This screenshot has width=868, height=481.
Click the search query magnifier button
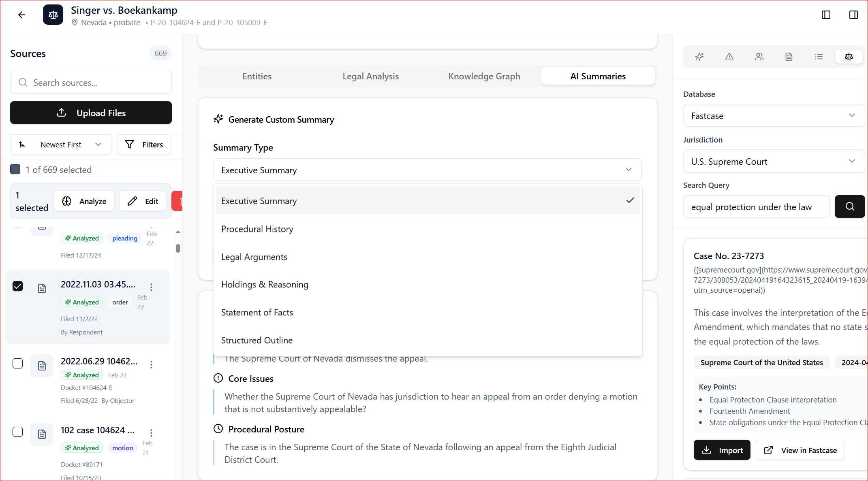tap(850, 206)
